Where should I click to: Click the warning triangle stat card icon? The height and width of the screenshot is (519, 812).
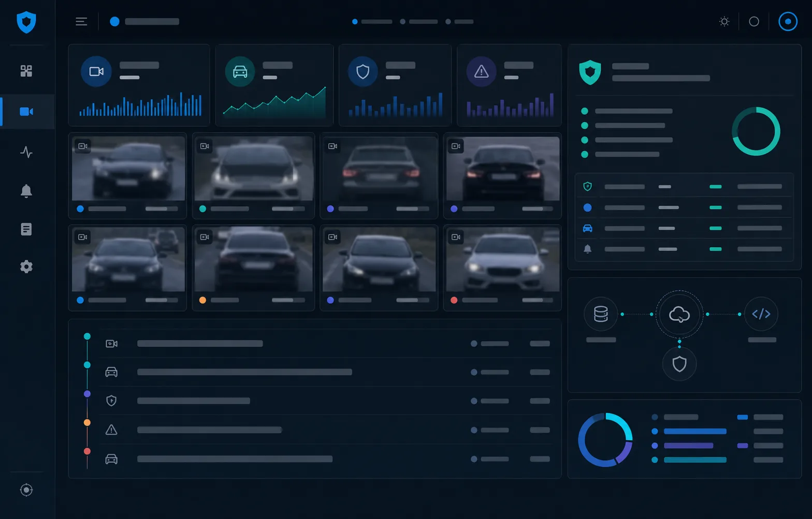[482, 71]
